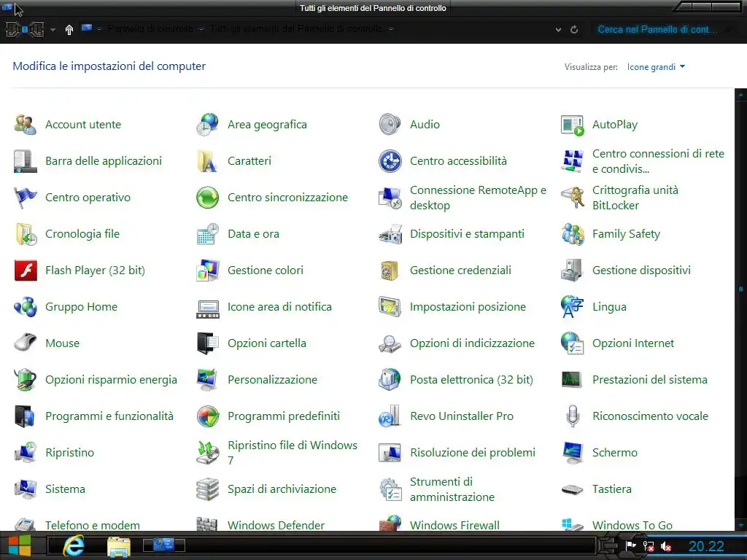This screenshot has height=560, width=747.
Task: Open the Schermo link
Action: coord(614,452)
